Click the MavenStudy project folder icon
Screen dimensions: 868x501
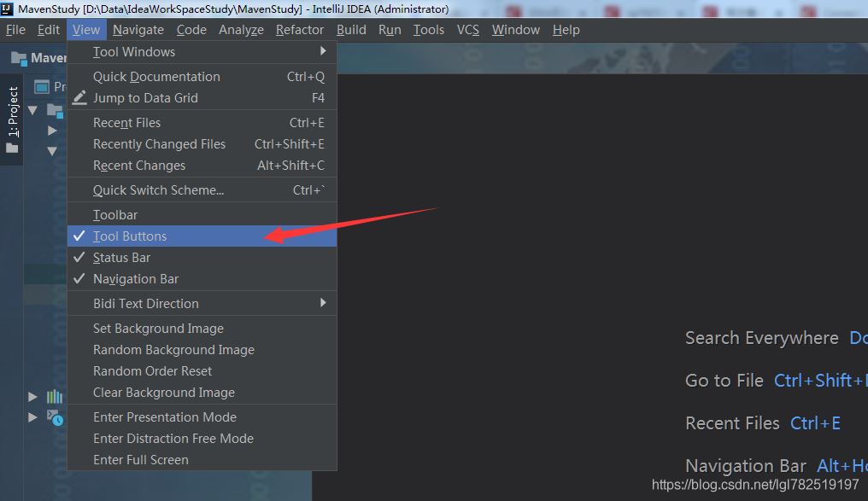[19, 58]
